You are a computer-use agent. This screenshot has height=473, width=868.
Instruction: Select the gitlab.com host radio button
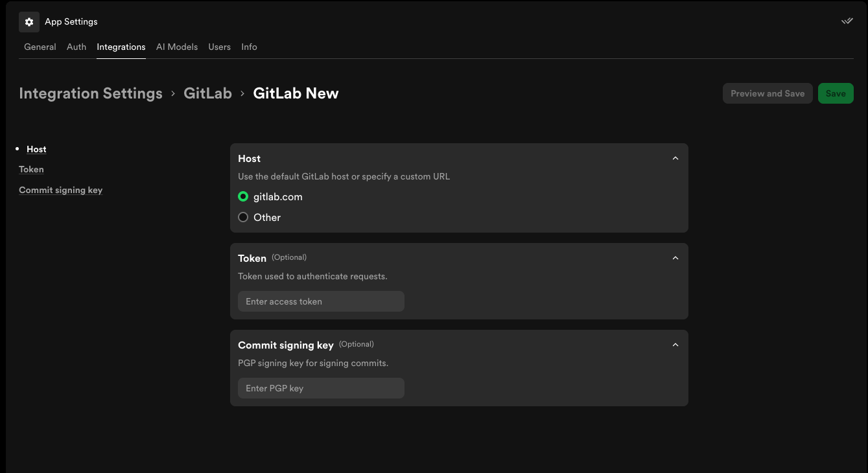pyautogui.click(x=243, y=197)
